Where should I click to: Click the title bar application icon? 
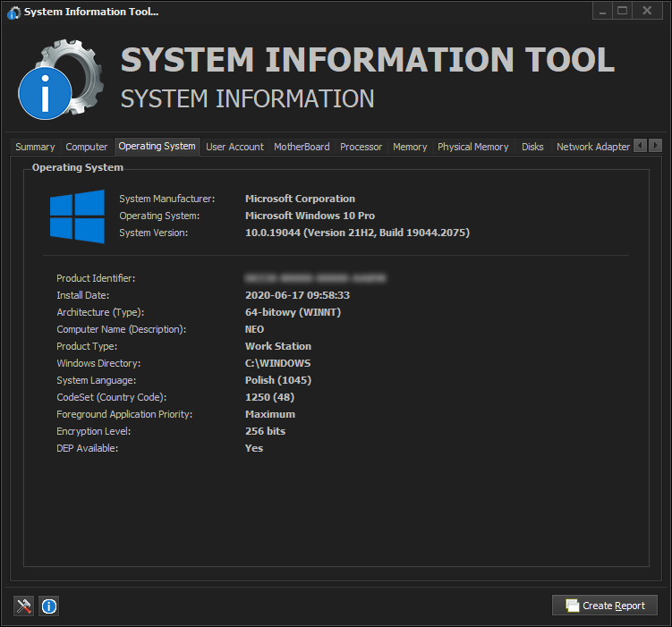[13, 13]
